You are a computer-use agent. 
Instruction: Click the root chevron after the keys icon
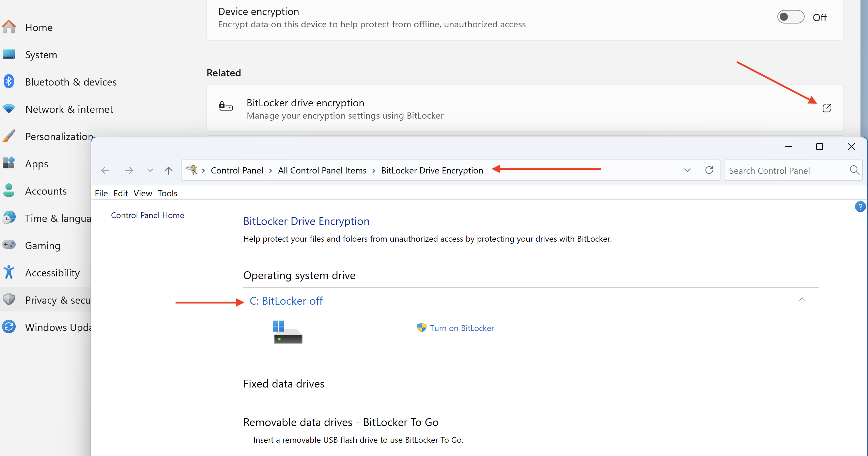pos(203,170)
